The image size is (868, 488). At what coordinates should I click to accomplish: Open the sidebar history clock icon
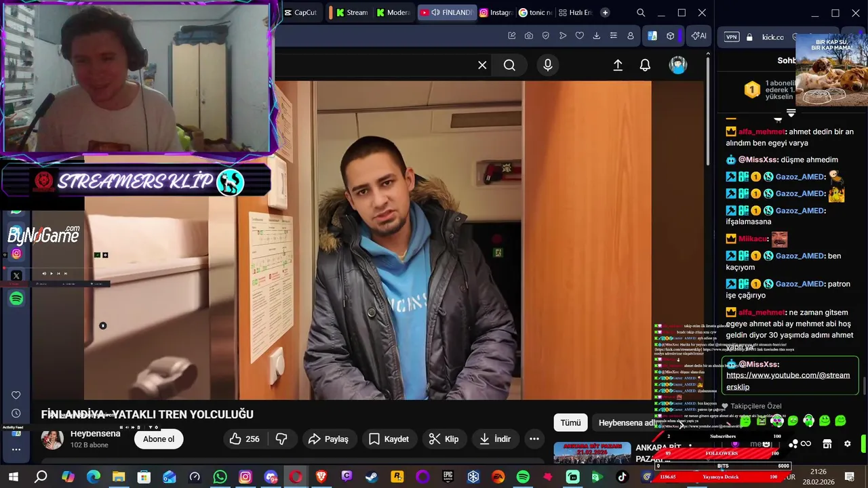click(x=16, y=413)
